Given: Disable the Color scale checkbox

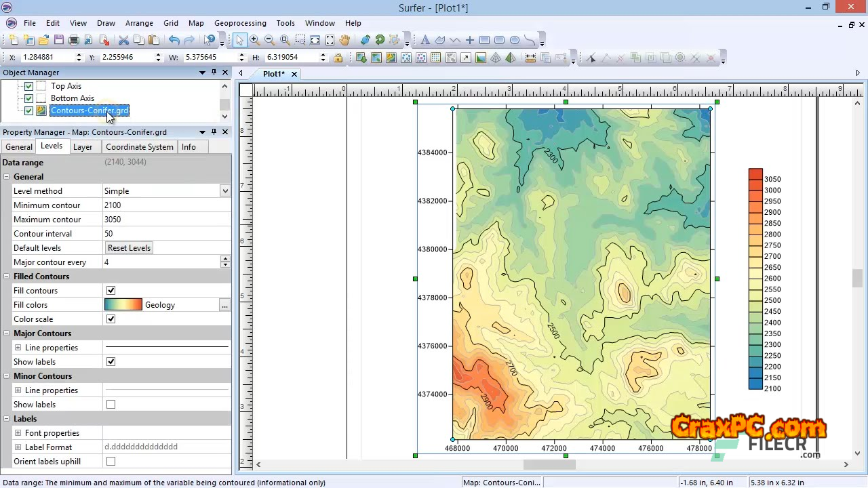Looking at the screenshot, I should (x=111, y=319).
